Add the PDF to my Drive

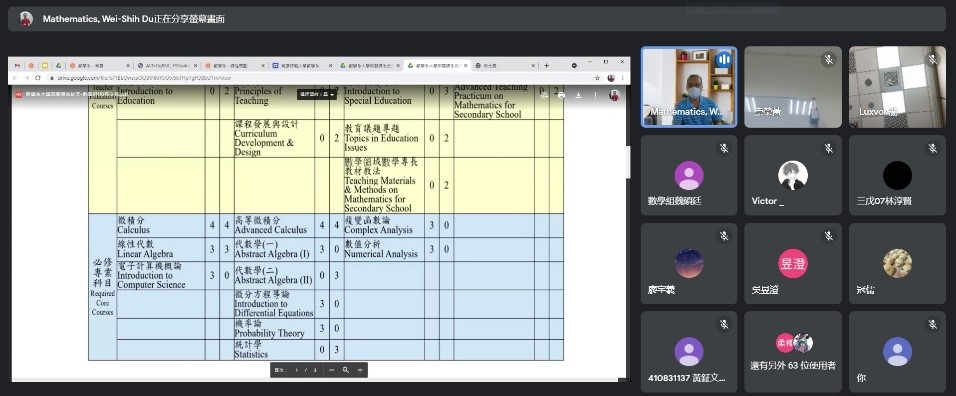[x=544, y=95]
